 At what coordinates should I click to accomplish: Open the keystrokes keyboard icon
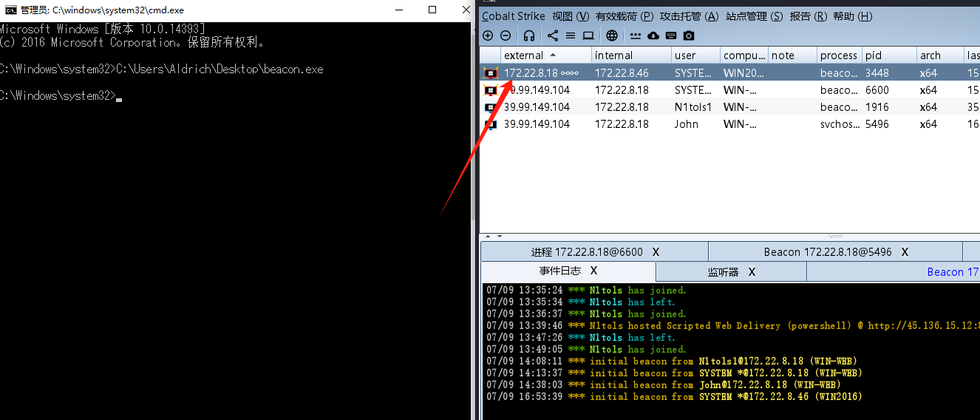coord(671,35)
